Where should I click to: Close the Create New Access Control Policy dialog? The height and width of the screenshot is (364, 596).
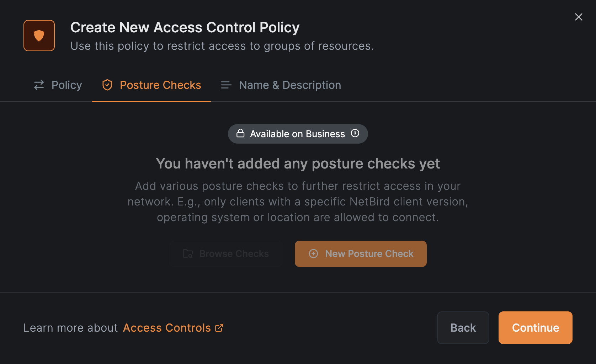(579, 17)
